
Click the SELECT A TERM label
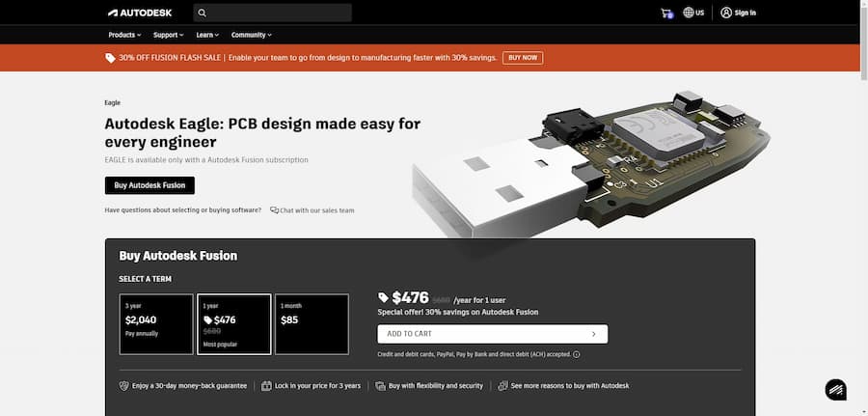pyautogui.click(x=145, y=279)
